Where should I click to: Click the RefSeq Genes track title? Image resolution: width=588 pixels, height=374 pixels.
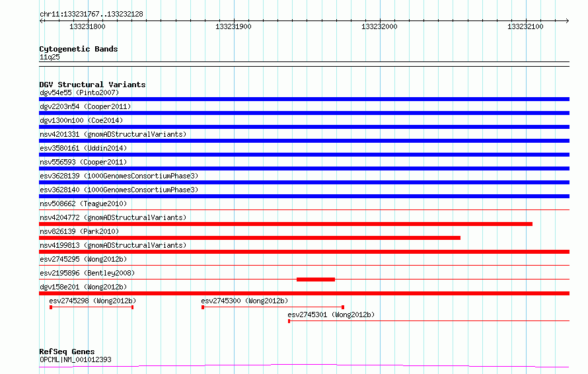click(67, 352)
